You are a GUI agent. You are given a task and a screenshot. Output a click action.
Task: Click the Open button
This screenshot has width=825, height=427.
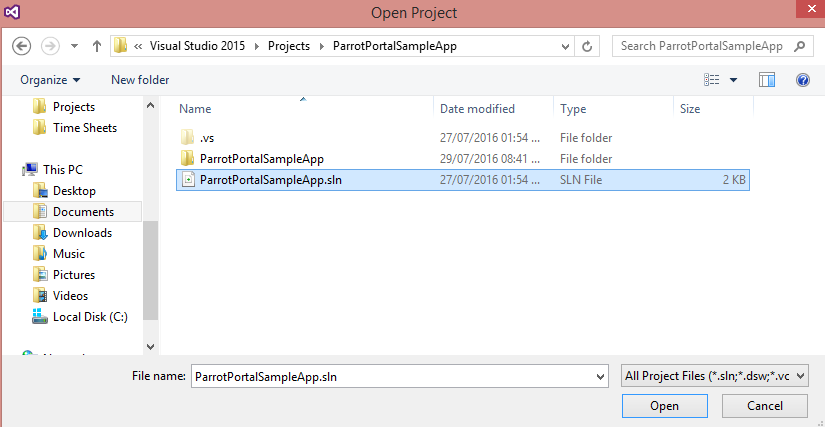coord(665,406)
